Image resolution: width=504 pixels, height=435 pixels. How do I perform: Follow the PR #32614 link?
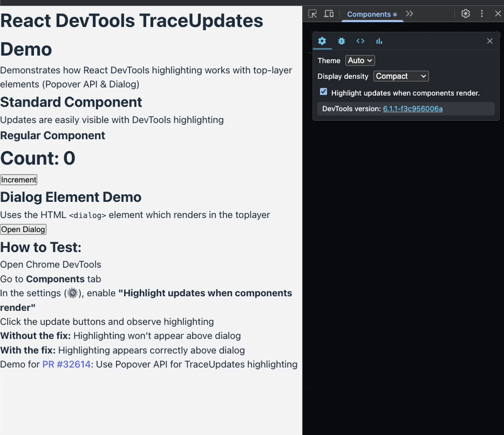(x=66, y=364)
